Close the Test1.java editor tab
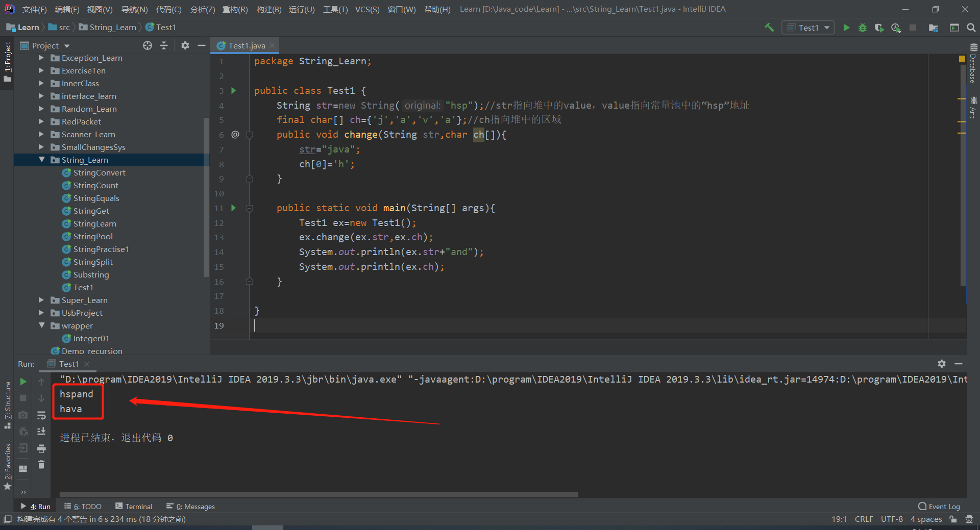Image resolution: width=980 pixels, height=530 pixels. coord(272,45)
